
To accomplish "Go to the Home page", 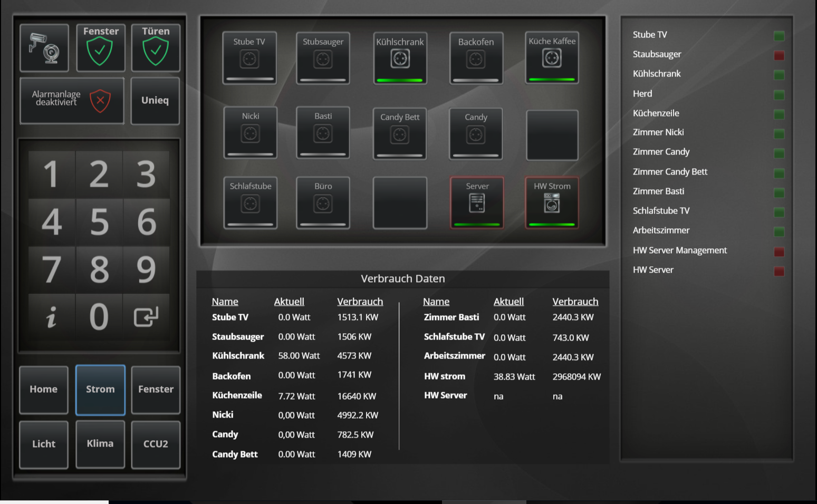I will click(x=44, y=390).
